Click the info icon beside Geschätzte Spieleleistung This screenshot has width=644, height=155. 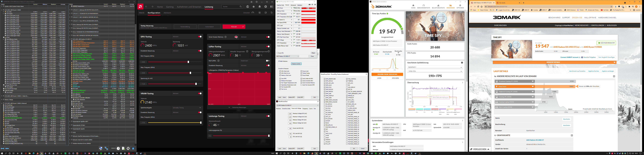[x=462, y=63]
